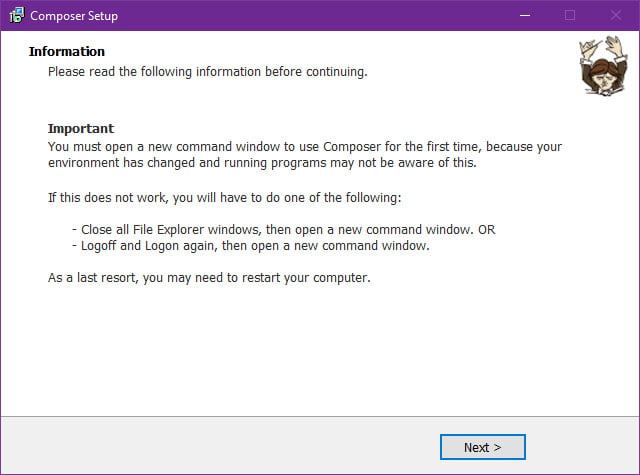Click the disabled maximize button in title bar
640x475 pixels.
pos(570,16)
